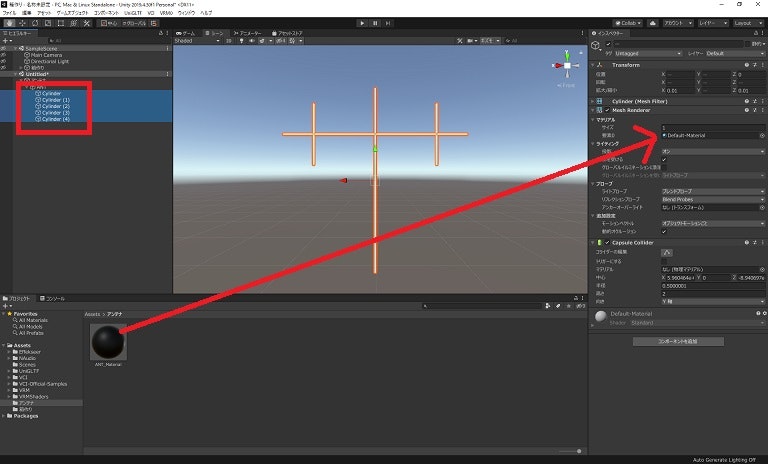This screenshot has width=768, height=464.
Task: Switch to the Console tab
Action: click(52, 298)
